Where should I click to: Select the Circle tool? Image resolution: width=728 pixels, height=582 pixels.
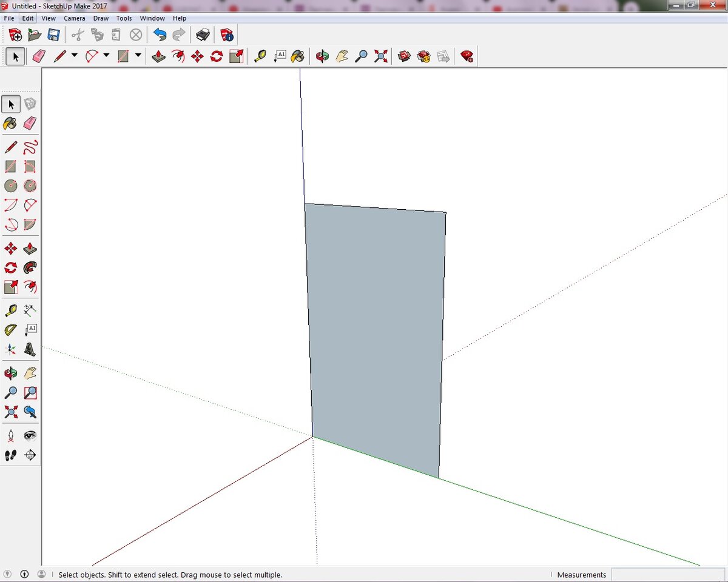(x=11, y=186)
